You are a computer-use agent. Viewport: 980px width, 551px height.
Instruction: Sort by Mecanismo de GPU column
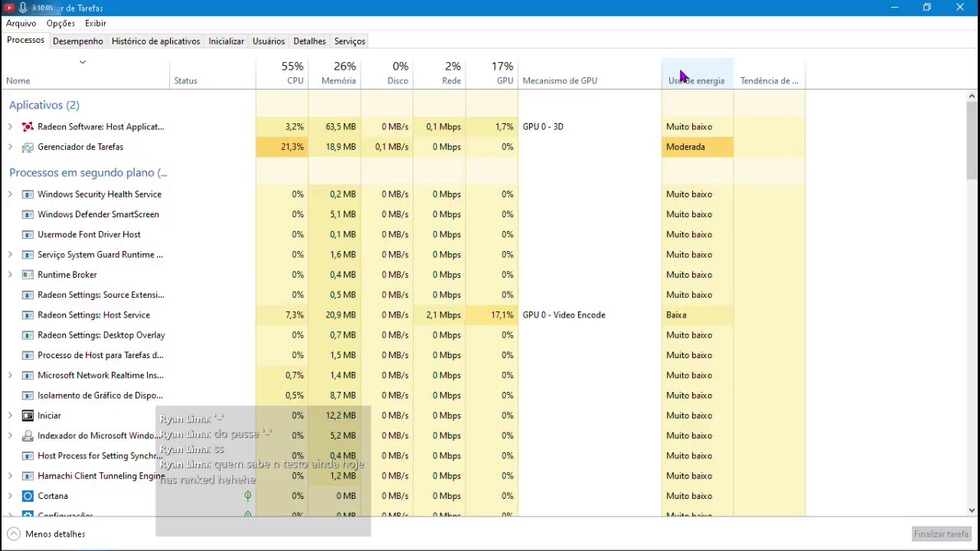click(590, 74)
